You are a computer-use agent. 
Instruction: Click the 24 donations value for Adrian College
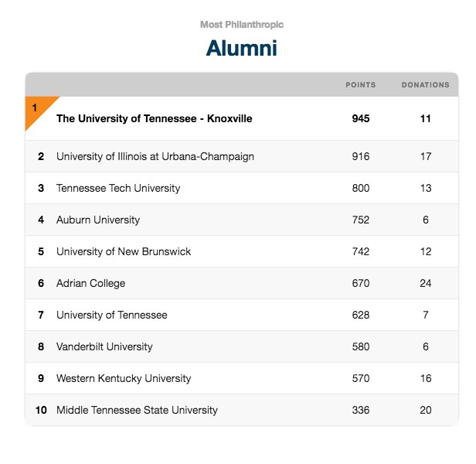425,283
